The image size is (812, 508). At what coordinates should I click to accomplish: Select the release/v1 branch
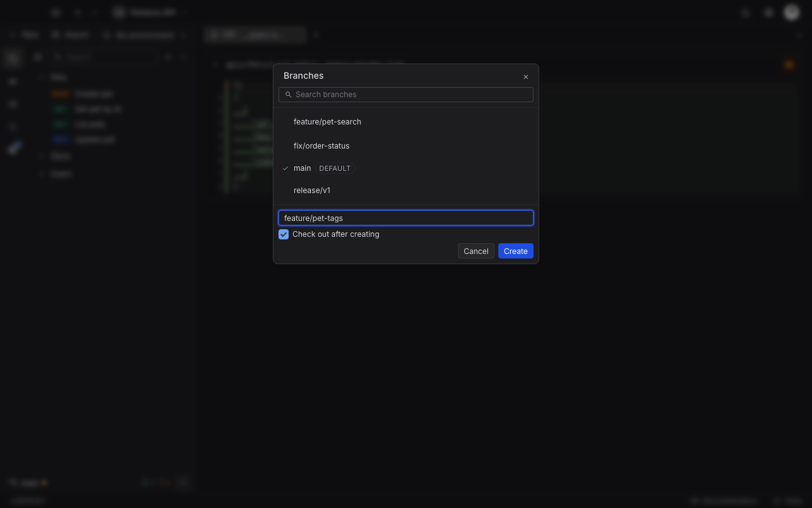coord(406,190)
